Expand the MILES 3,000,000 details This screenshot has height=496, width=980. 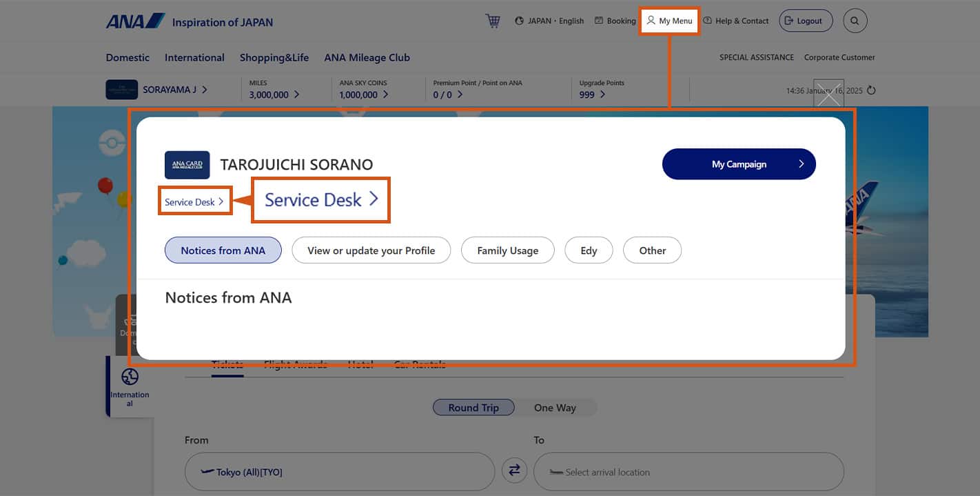coord(274,95)
